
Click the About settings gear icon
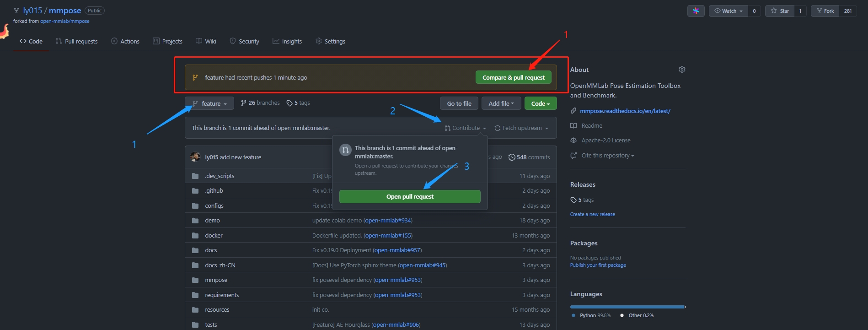(x=682, y=70)
